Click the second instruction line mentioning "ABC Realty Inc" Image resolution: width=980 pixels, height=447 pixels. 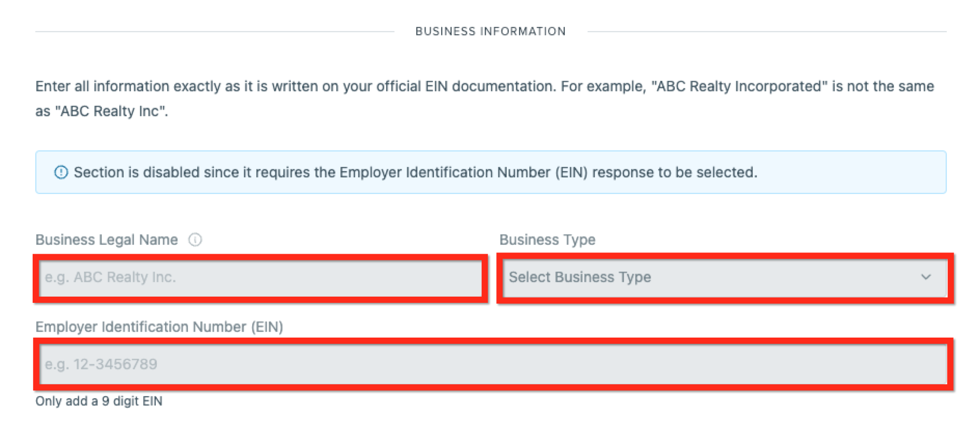click(102, 111)
